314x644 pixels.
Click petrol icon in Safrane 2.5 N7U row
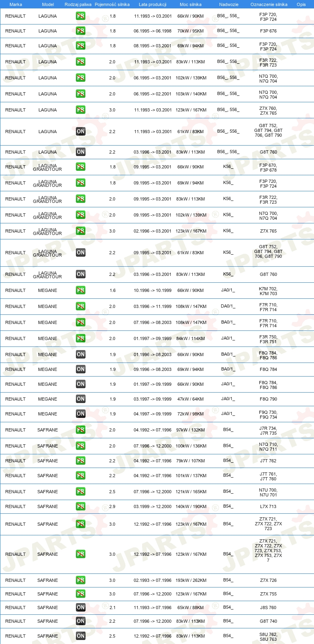click(81, 492)
